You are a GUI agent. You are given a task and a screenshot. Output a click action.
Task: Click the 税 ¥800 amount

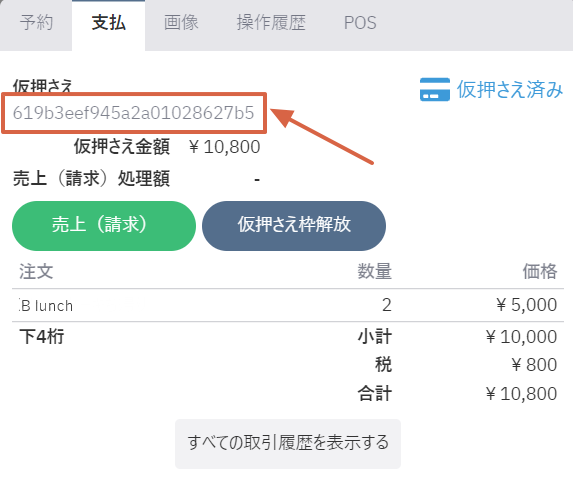pyautogui.click(x=534, y=365)
